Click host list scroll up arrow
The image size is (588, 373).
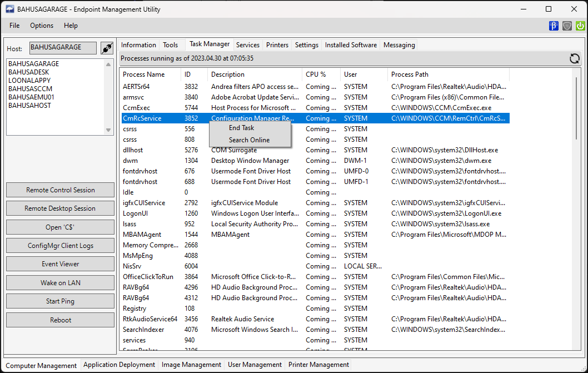tap(108, 64)
